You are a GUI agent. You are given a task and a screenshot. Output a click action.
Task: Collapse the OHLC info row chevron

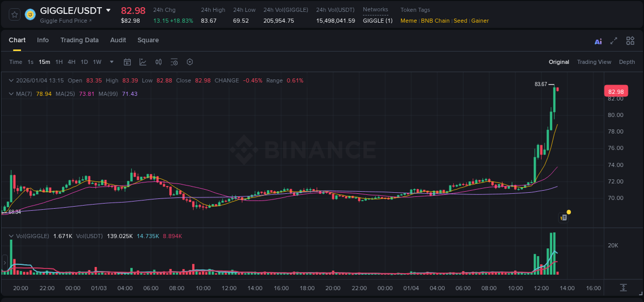click(11, 80)
